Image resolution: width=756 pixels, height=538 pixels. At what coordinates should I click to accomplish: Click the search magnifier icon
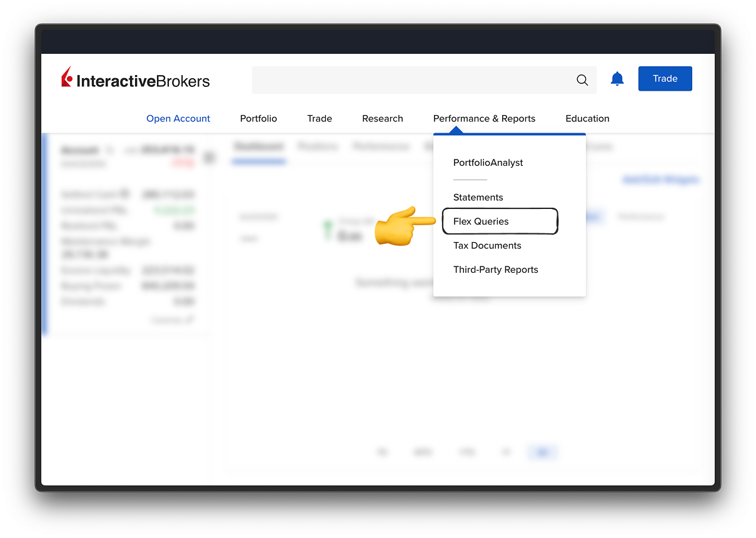[582, 80]
